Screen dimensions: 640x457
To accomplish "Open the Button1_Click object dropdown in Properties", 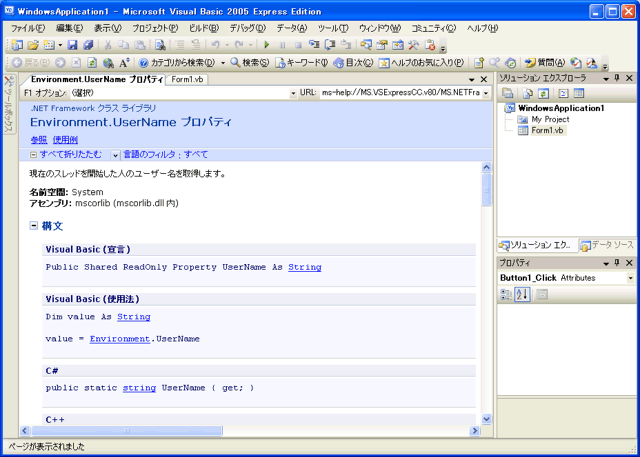I will (x=630, y=278).
